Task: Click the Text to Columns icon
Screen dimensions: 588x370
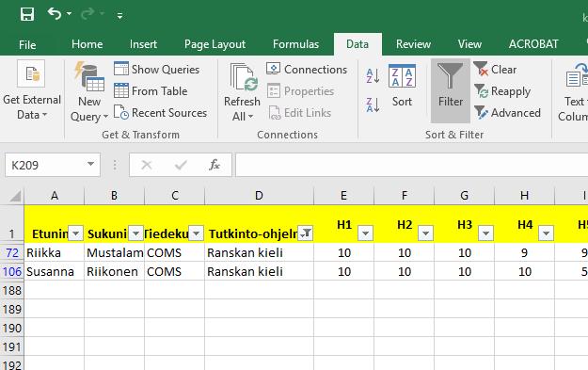Action: (577, 75)
